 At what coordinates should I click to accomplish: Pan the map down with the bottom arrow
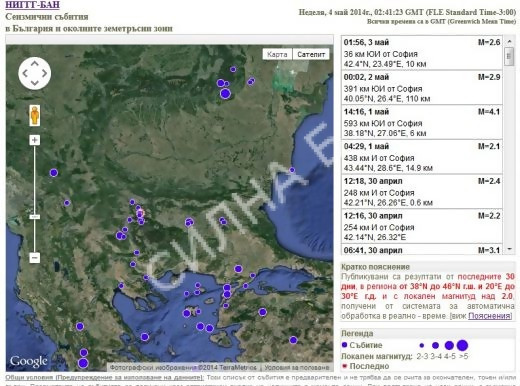35,83
